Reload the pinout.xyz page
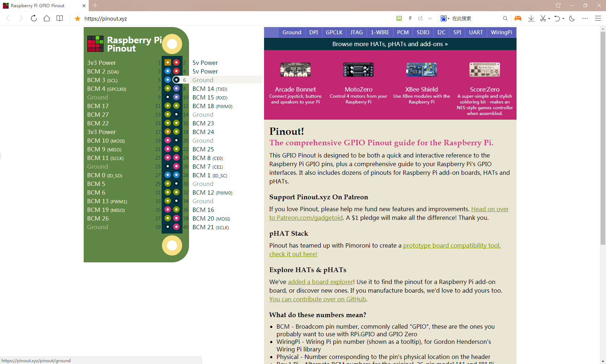This screenshot has width=606, height=364. tap(34, 18)
